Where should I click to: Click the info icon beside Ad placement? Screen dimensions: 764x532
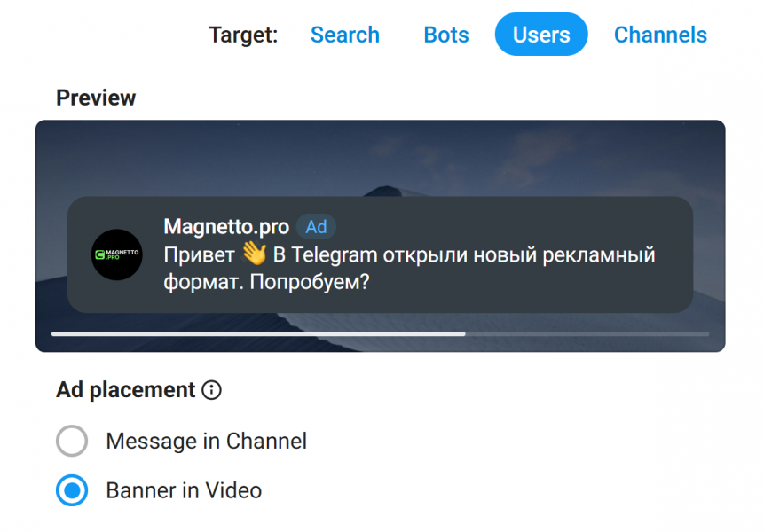(211, 390)
